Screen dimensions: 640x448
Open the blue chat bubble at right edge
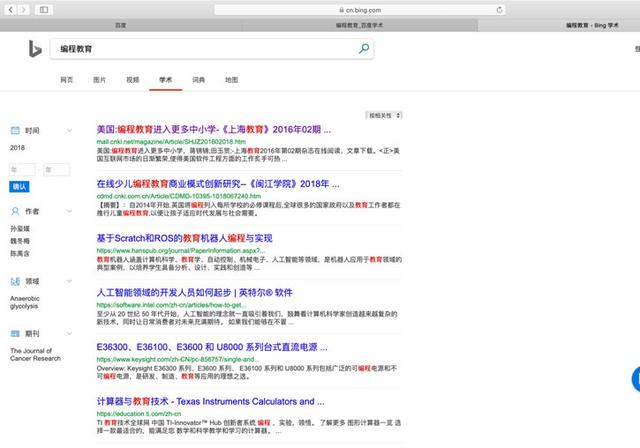pyautogui.click(x=636, y=379)
